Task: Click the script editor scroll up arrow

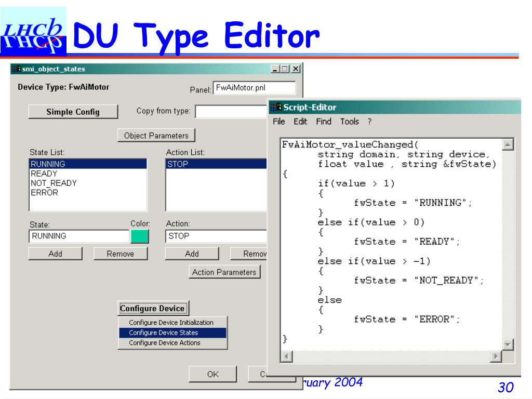Action: coord(508,144)
